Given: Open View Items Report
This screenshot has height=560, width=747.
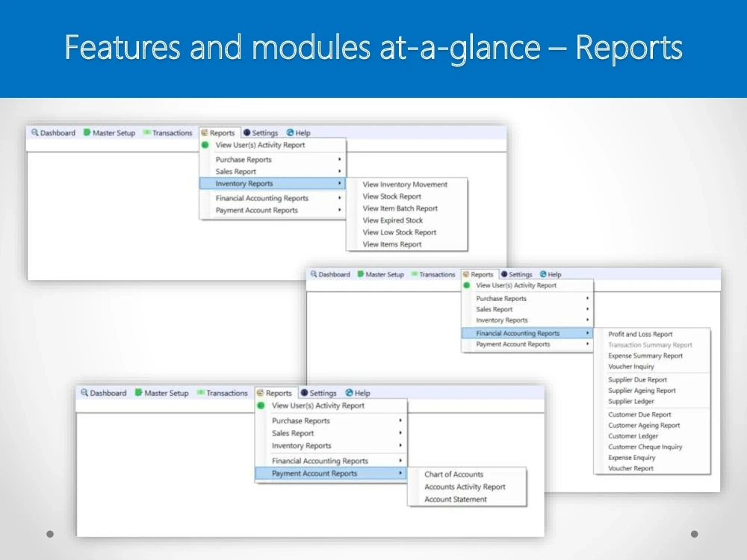Looking at the screenshot, I should coord(392,244).
